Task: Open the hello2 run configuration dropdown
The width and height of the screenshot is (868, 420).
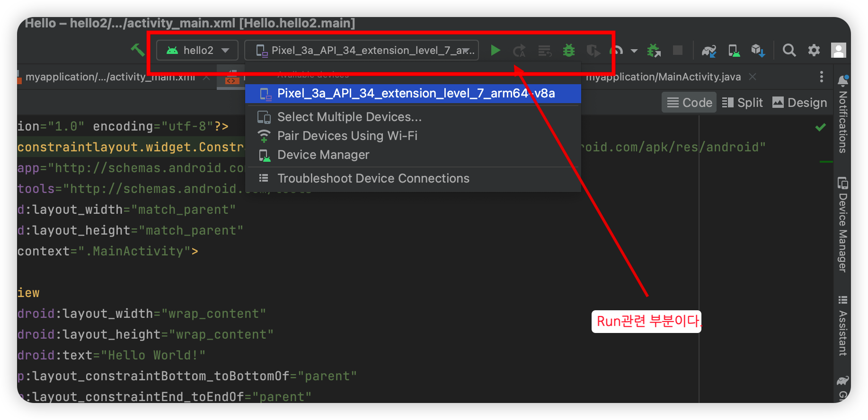Action: [197, 50]
